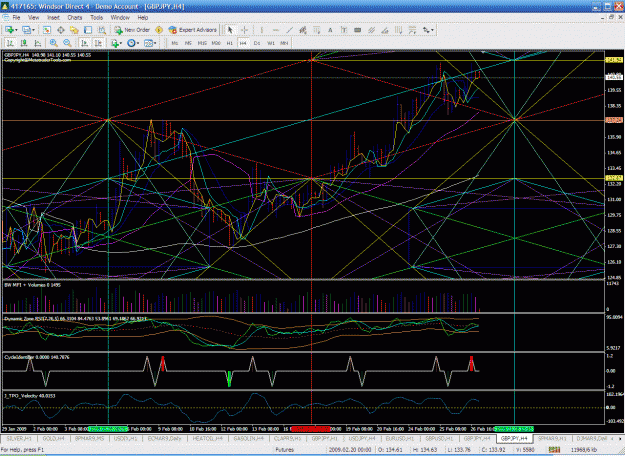Select the H4 timeframe button
625x456 pixels.
tap(243, 43)
